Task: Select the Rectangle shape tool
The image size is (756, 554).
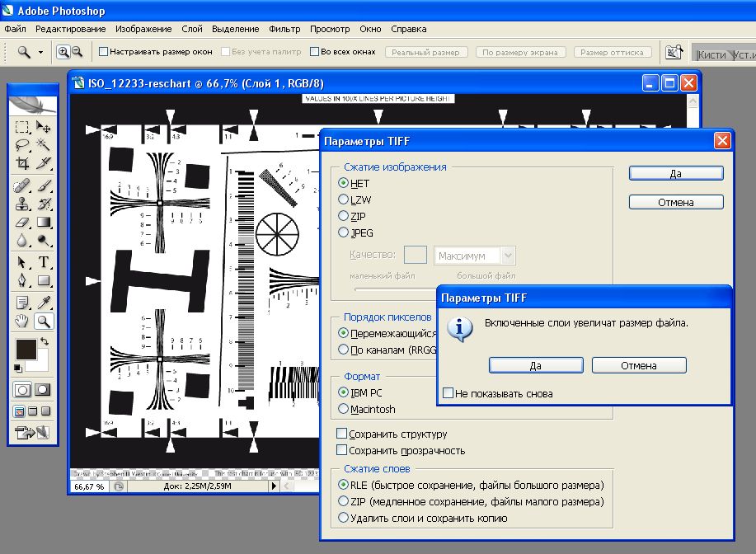Action: [44, 280]
